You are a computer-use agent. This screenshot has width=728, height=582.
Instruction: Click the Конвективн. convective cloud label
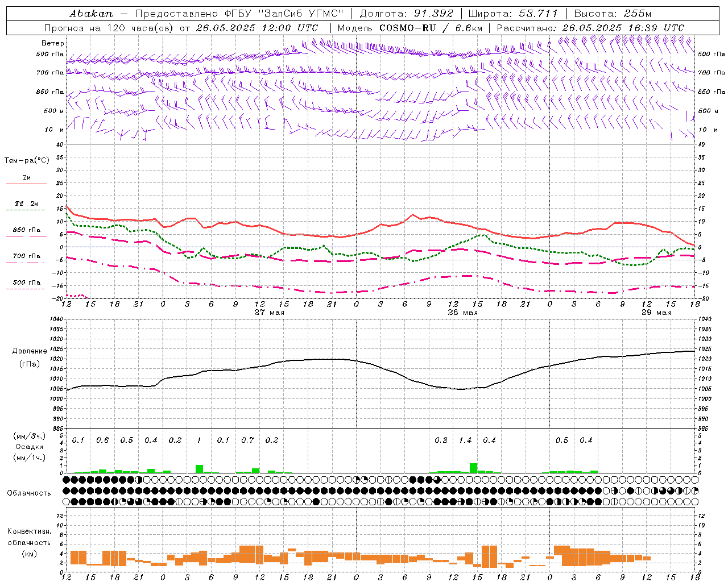(29, 531)
